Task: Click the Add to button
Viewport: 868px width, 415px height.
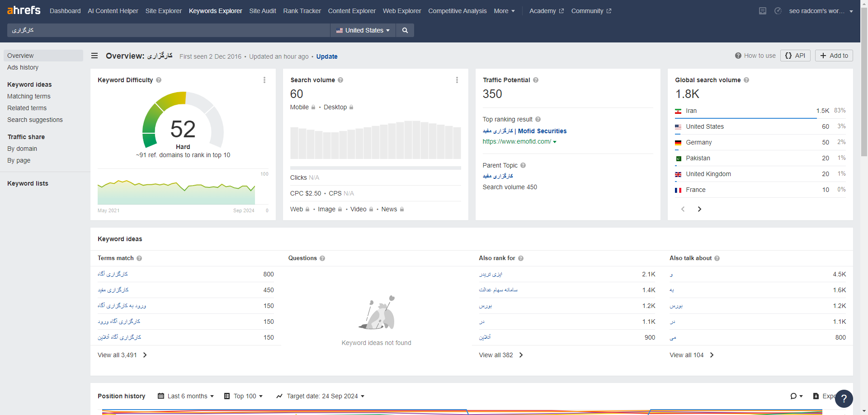Action: (x=834, y=56)
